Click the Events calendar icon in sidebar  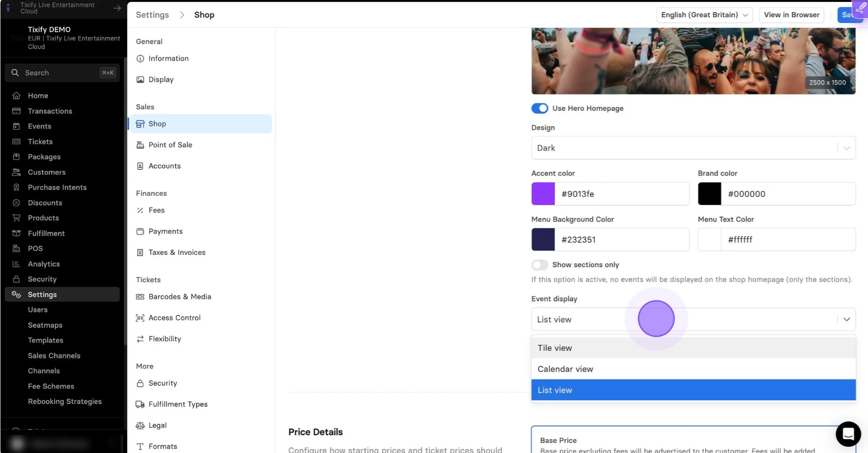click(16, 126)
